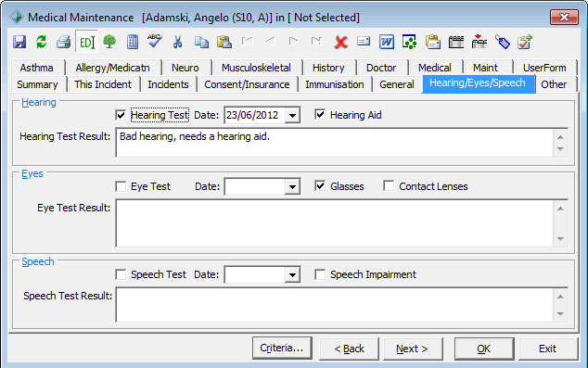588x368 pixels.
Task: Click the clipboard with note icon
Action: click(x=433, y=42)
